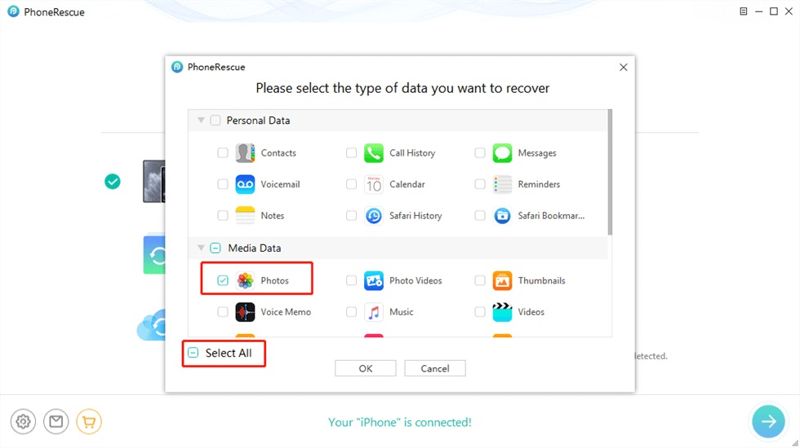This screenshot has height=448, width=800.
Task: Close the data selection dialog
Action: pos(623,67)
